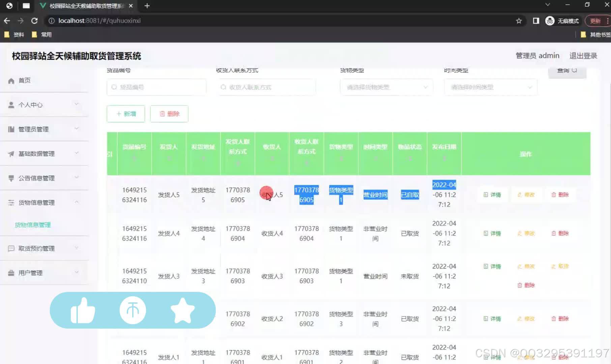Click 管理员 admin label in header
The height and width of the screenshot is (364, 611).
[x=537, y=56]
